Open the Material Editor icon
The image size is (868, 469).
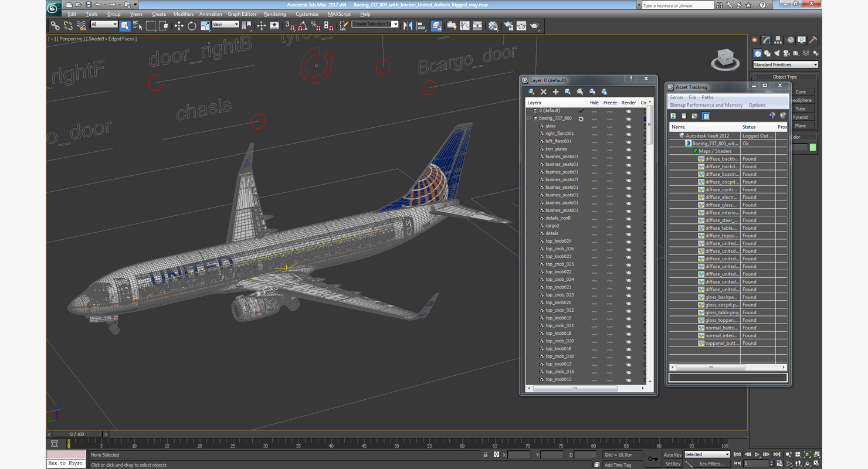pos(493,26)
